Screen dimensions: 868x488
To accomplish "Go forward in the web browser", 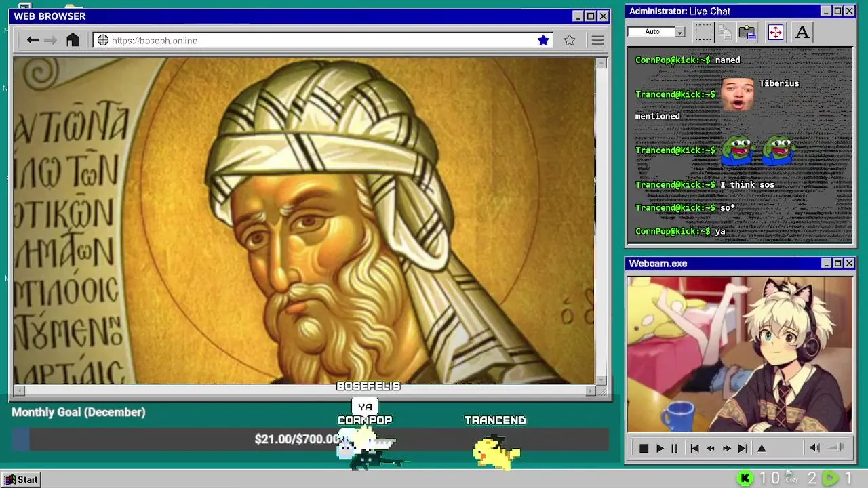I will (51, 40).
